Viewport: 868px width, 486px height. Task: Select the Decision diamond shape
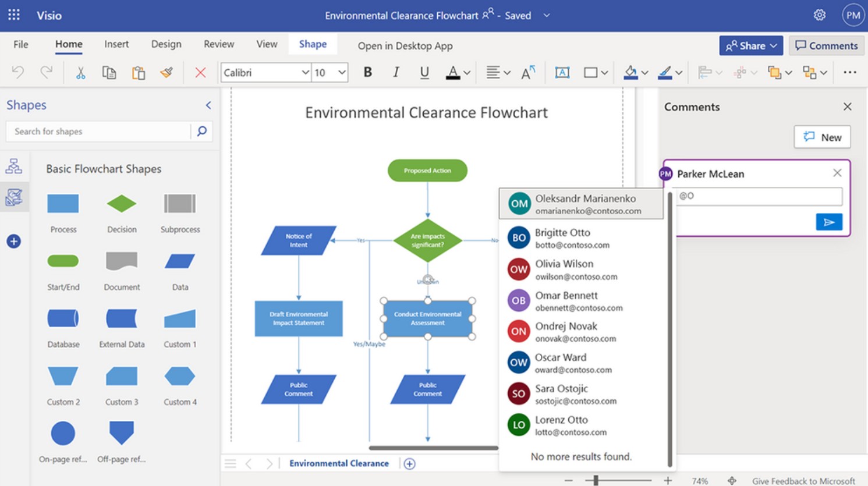point(122,204)
